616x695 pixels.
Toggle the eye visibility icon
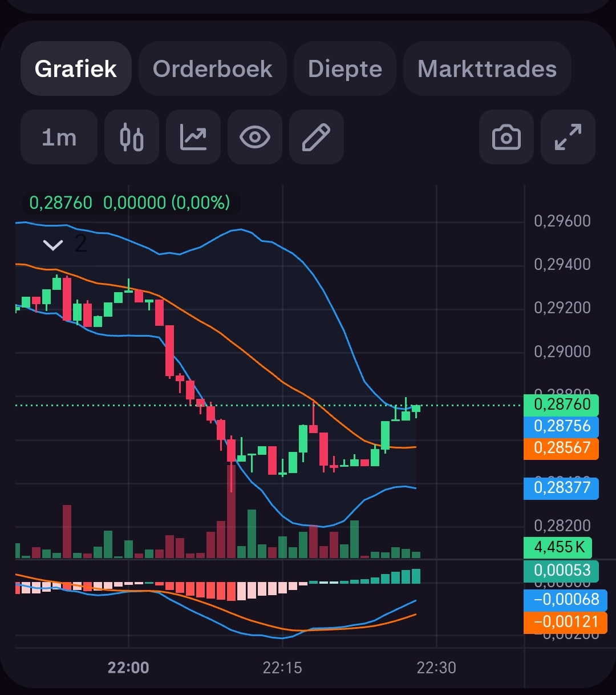(255, 138)
